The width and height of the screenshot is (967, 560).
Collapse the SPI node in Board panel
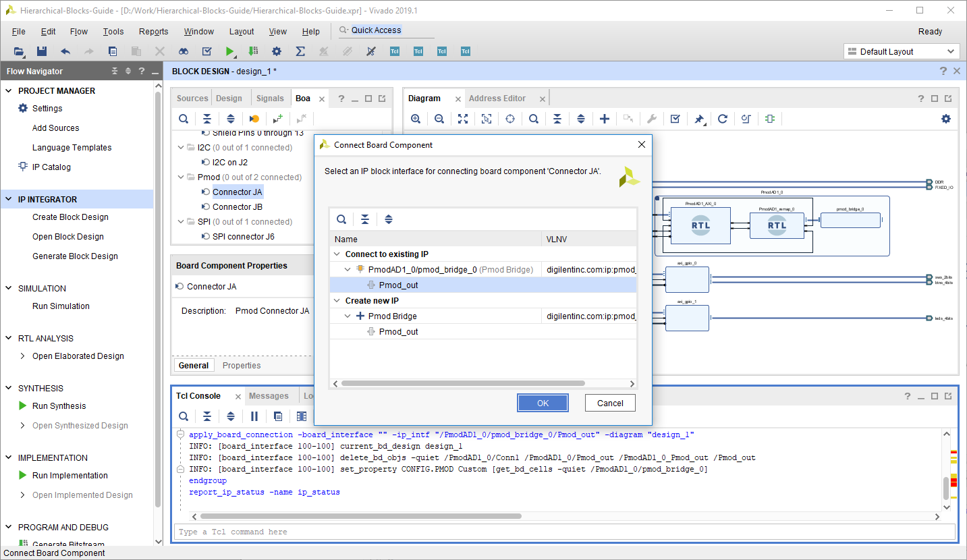tap(181, 222)
